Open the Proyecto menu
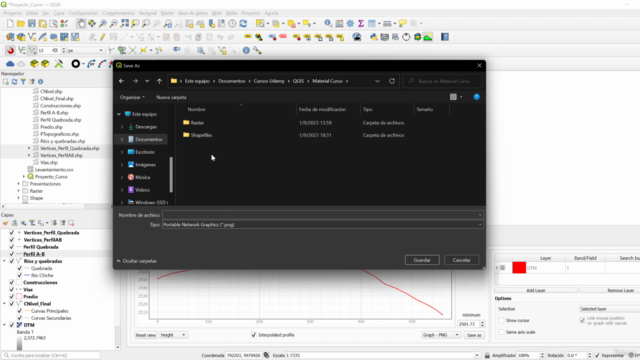 13,13
